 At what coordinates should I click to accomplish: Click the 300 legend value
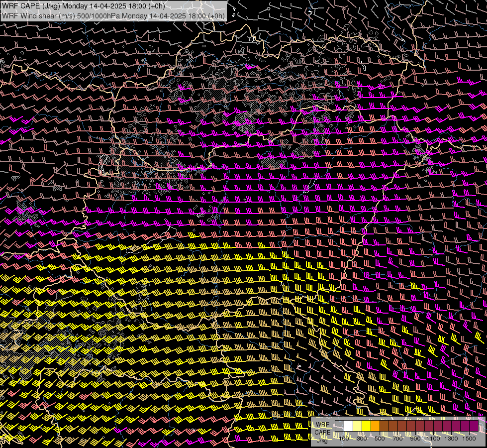[362, 439]
